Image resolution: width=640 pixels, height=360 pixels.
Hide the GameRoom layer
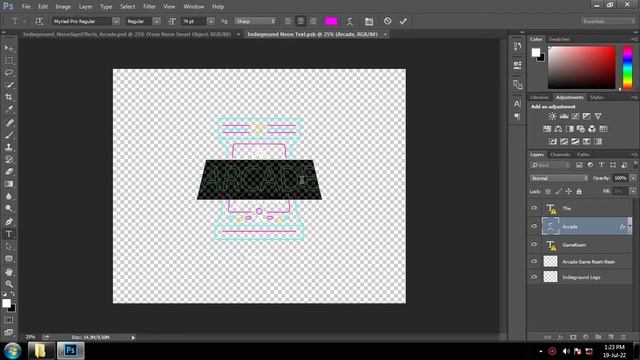(x=534, y=244)
